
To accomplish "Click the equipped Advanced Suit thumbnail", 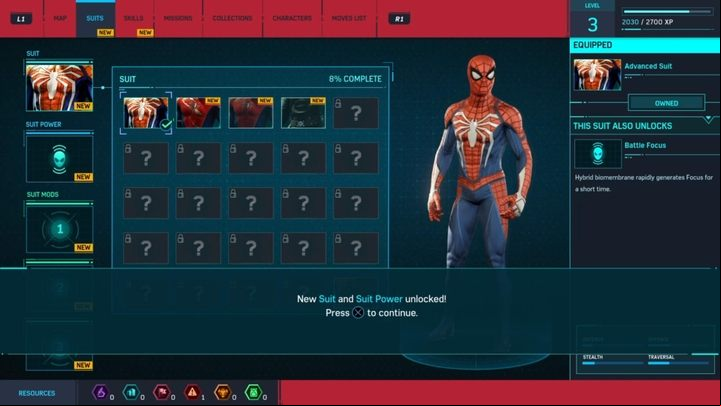I will tap(597, 74).
